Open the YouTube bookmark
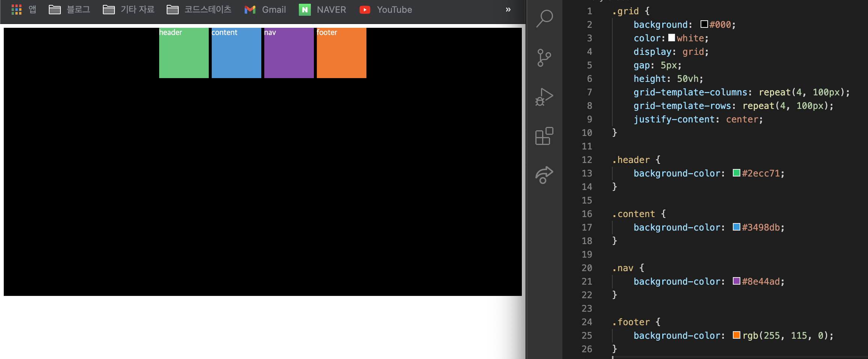 [386, 10]
